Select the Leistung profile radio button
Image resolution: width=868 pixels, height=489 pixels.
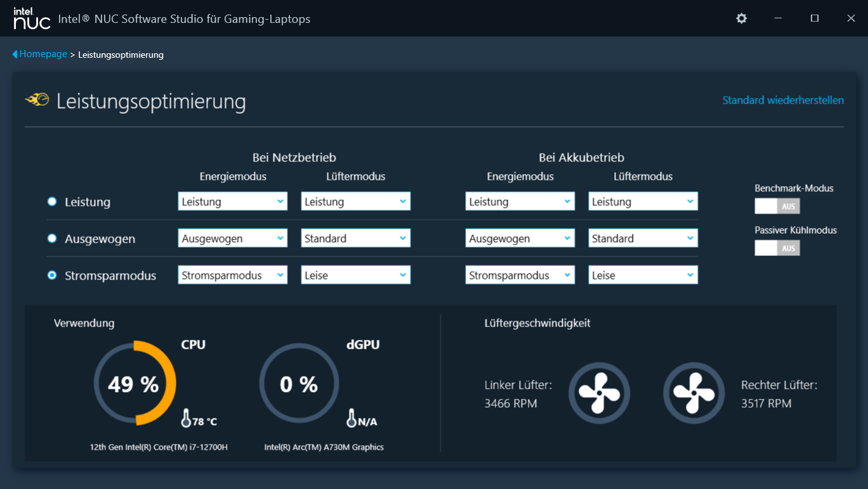pos(52,202)
